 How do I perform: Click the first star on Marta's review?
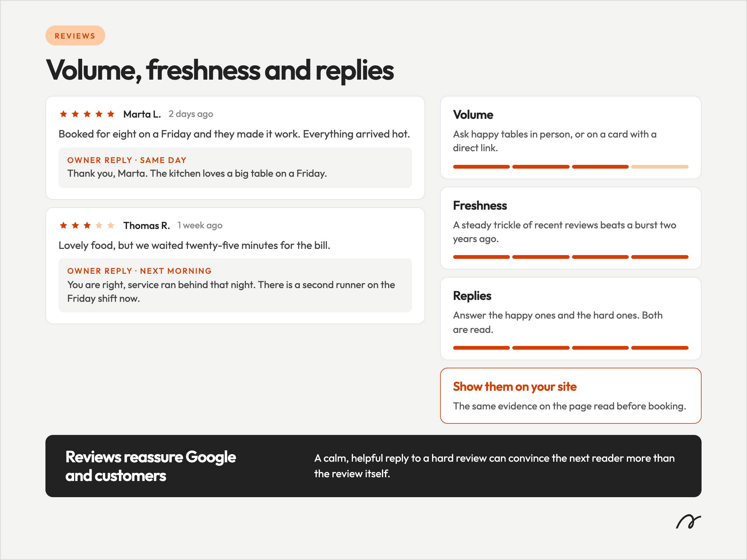[63, 114]
